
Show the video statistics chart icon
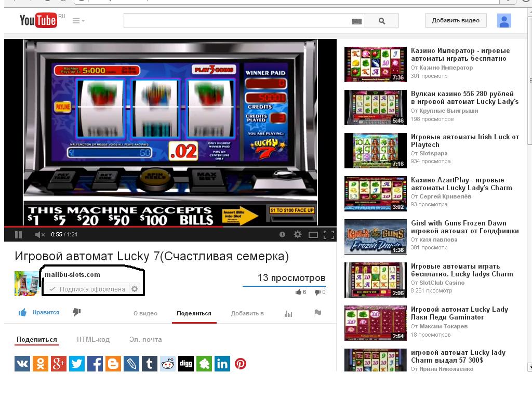click(288, 313)
